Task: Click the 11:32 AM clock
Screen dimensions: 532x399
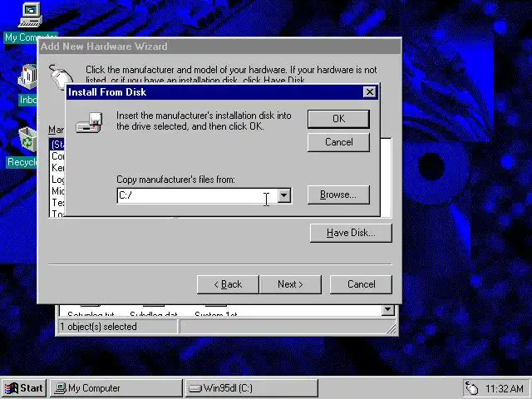Action: (505, 388)
